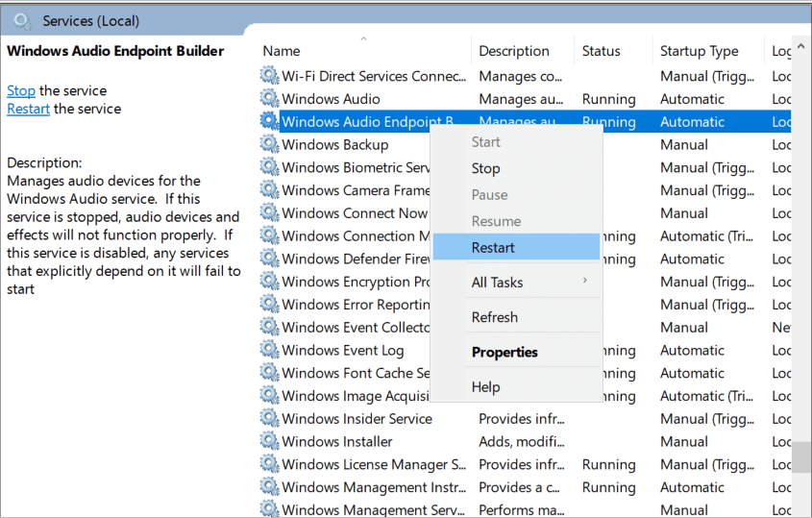The width and height of the screenshot is (812, 518).
Task: Select the Windows Backup service name
Action: pyautogui.click(x=335, y=144)
